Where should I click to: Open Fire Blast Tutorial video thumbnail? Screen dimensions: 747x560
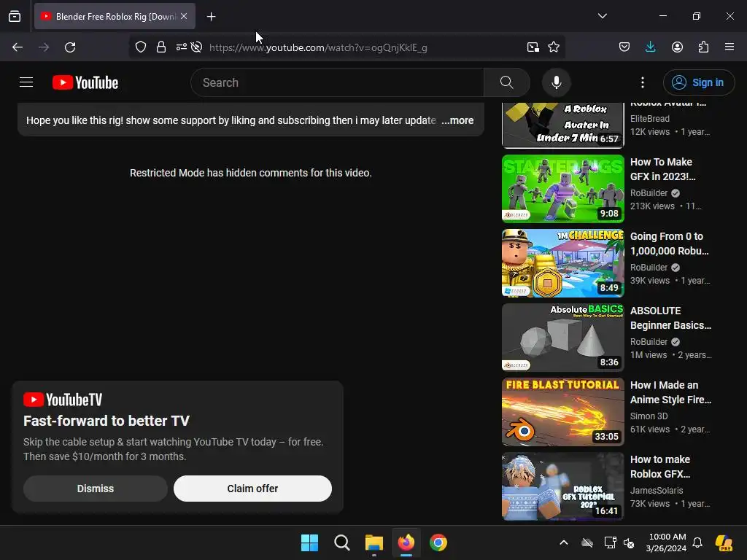(562, 411)
